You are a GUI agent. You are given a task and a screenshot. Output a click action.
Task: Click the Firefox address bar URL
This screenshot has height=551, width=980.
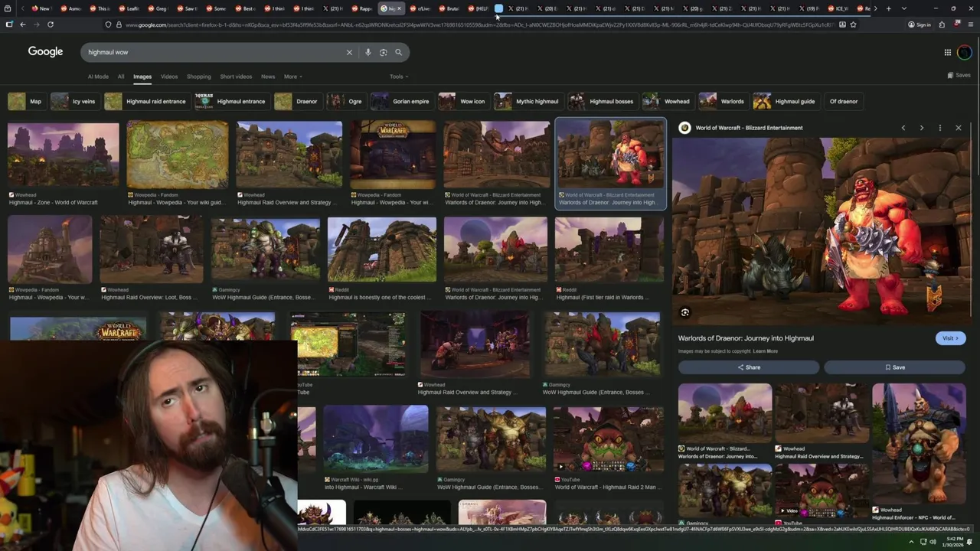click(479, 24)
